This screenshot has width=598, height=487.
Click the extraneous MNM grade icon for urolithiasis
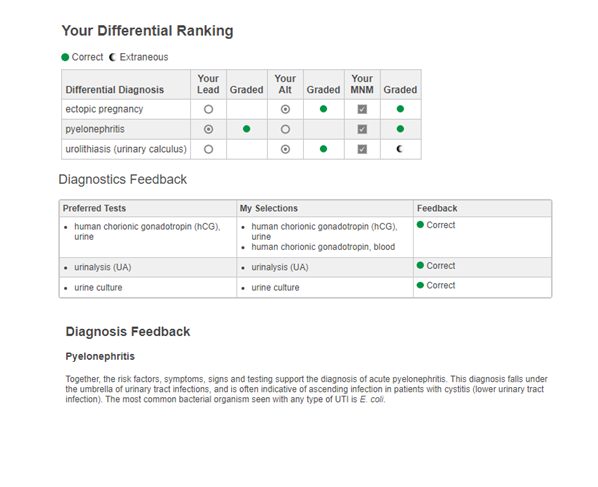click(400, 149)
